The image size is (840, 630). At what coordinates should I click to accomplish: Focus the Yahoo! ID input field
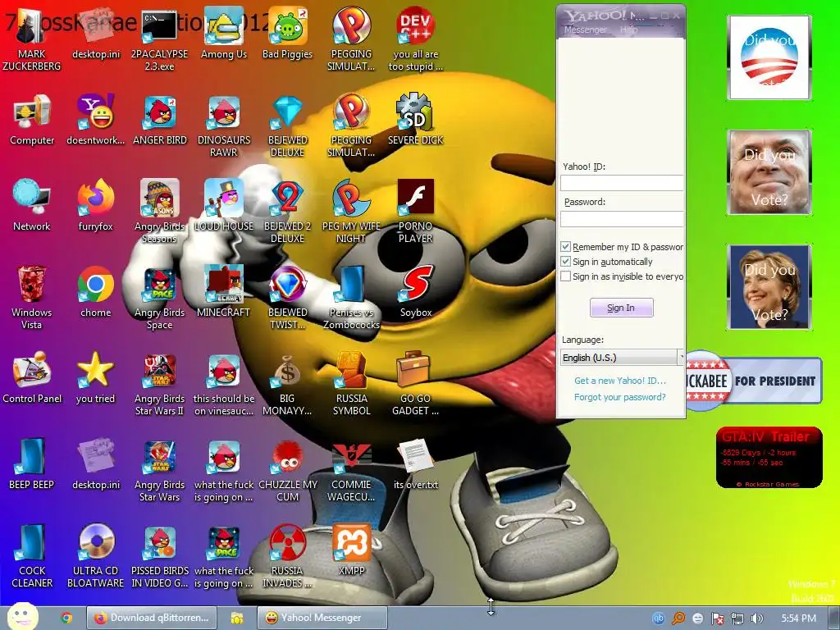click(x=622, y=183)
